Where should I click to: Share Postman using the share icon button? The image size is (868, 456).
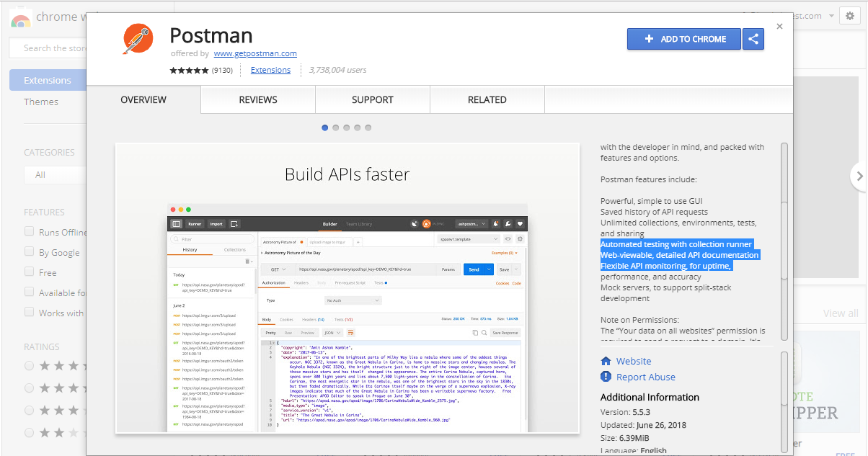753,39
